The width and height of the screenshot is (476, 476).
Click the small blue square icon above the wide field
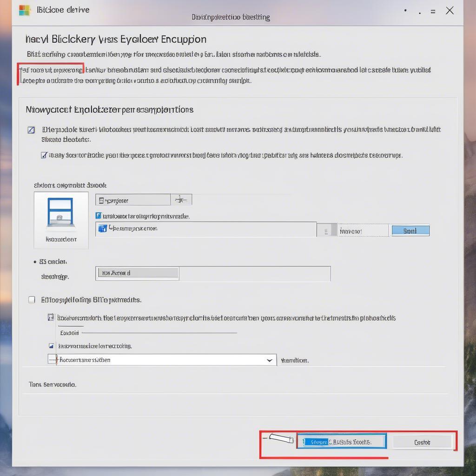(99, 216)
